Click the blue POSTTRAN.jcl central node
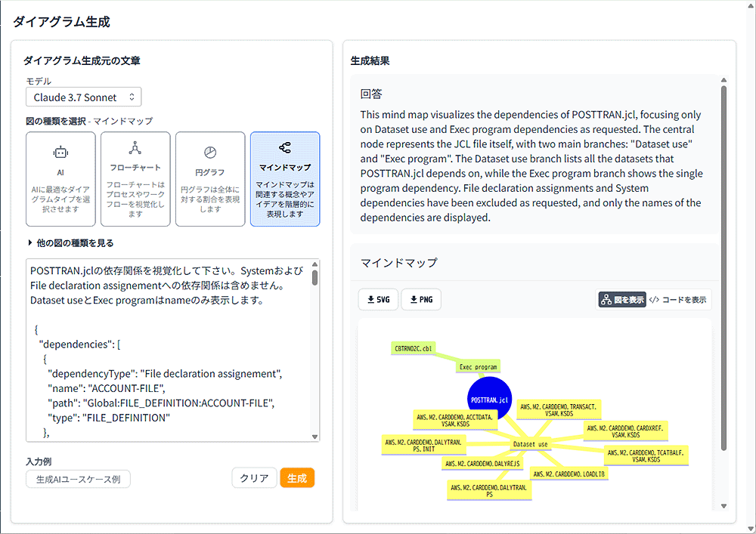Viewport: 756px width, 534px height. (490, 399)
